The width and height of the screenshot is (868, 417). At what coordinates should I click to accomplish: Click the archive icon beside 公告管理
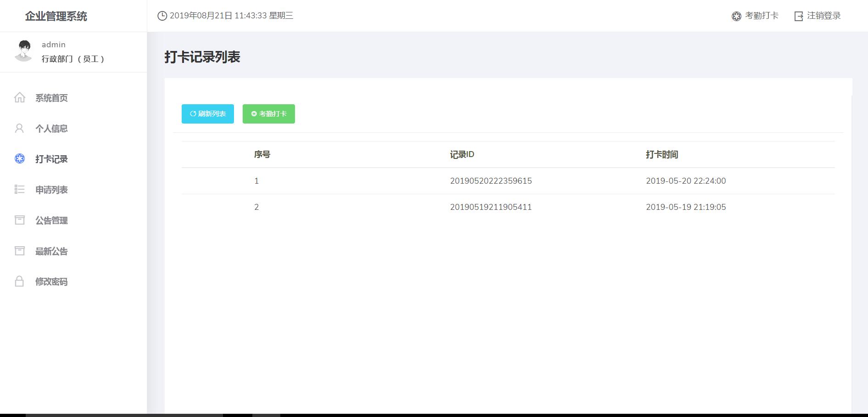pyautogui.click(x=19, y=220)
